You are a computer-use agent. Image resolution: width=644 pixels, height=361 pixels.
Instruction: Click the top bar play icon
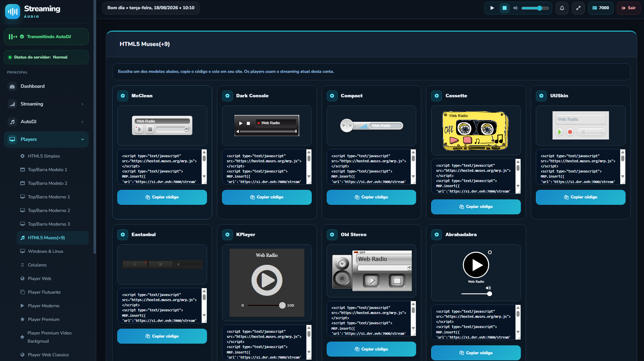click(492, 8)
